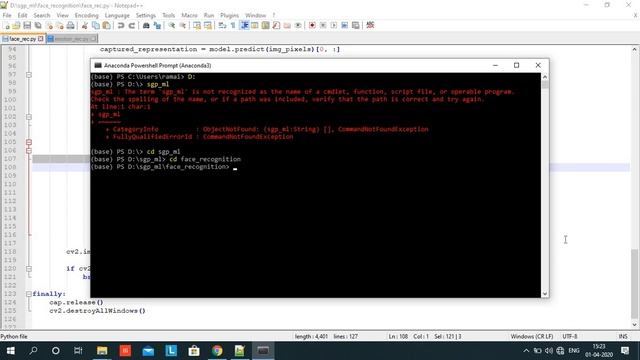Switch to the face_rec.py tab
The height and width of the screenshot is (360, 640).
click(22, 39)
